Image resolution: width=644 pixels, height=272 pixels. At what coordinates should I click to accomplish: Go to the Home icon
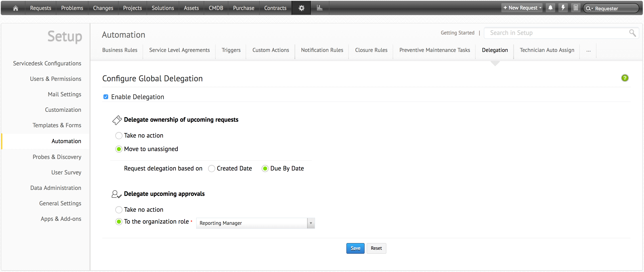pyautogui.click(x=15, y=8)
